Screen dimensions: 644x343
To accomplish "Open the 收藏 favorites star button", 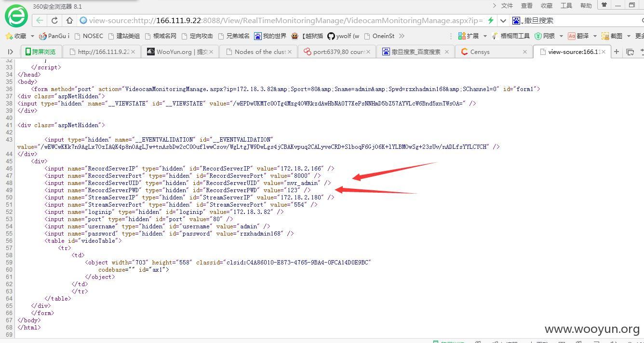I will tap(16, 36).
